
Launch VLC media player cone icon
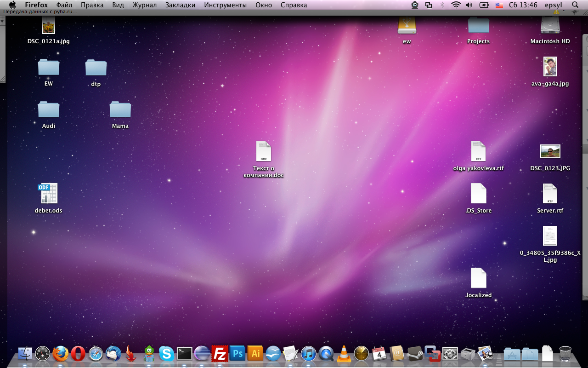coord(343,354)
